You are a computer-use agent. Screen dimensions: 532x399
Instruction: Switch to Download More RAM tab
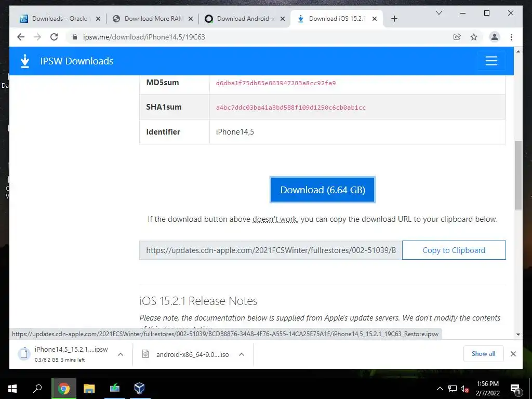[x=154, y=19]
